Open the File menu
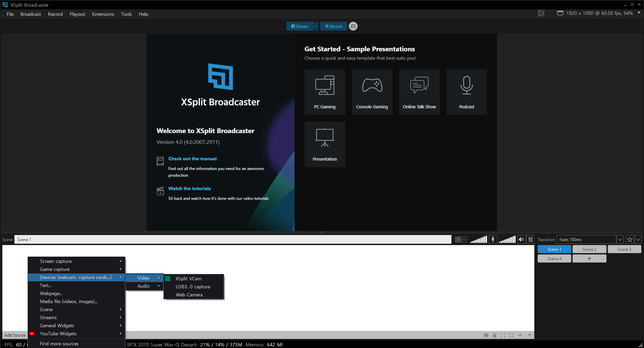This screenshot has height=348, width=644. [10, 14]
